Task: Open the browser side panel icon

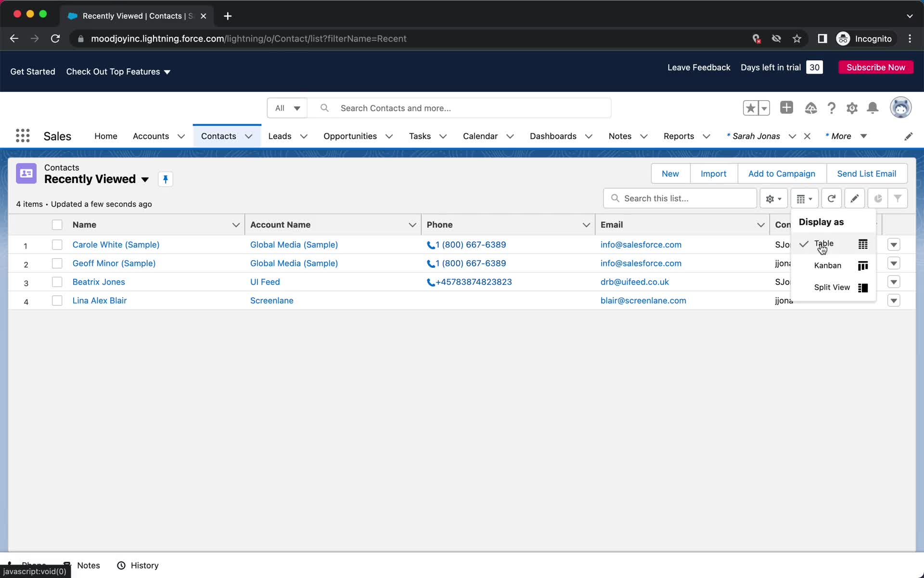Action: point(822,39)
